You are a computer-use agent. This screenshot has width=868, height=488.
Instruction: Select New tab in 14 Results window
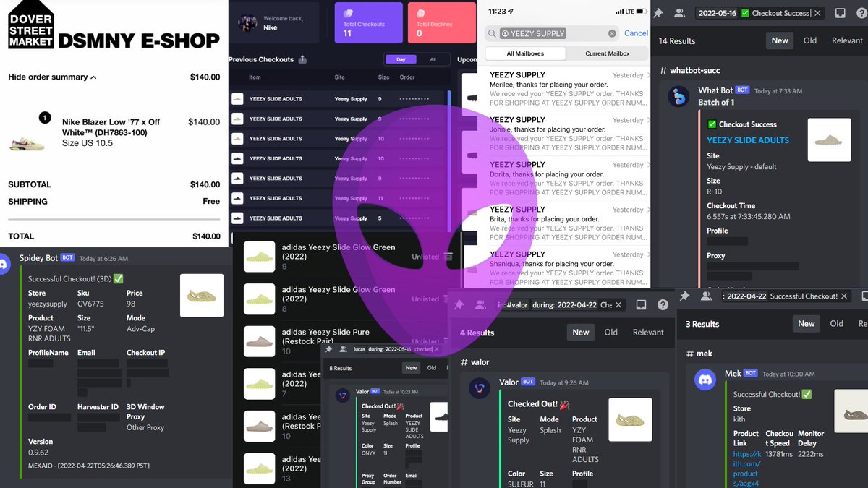click(780, 40)
